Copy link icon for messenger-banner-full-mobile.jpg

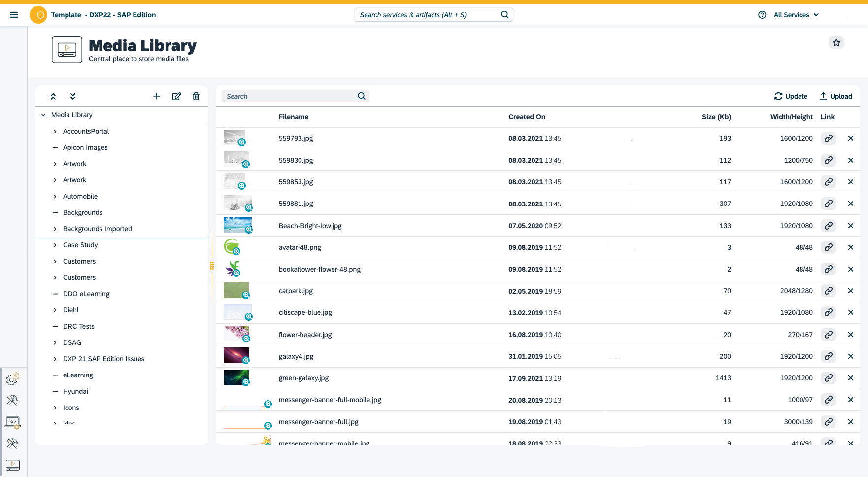(829, 400)
